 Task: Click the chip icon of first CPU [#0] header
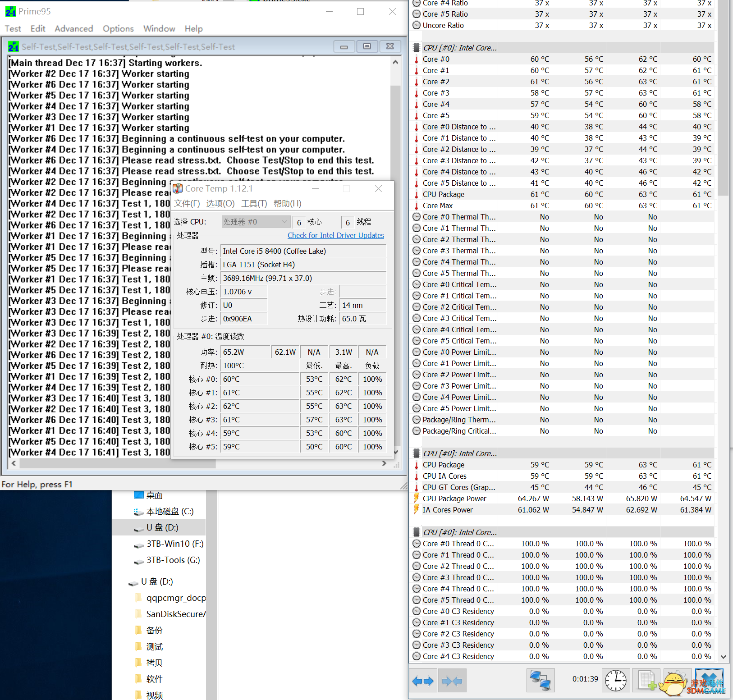tap(417, 48)
